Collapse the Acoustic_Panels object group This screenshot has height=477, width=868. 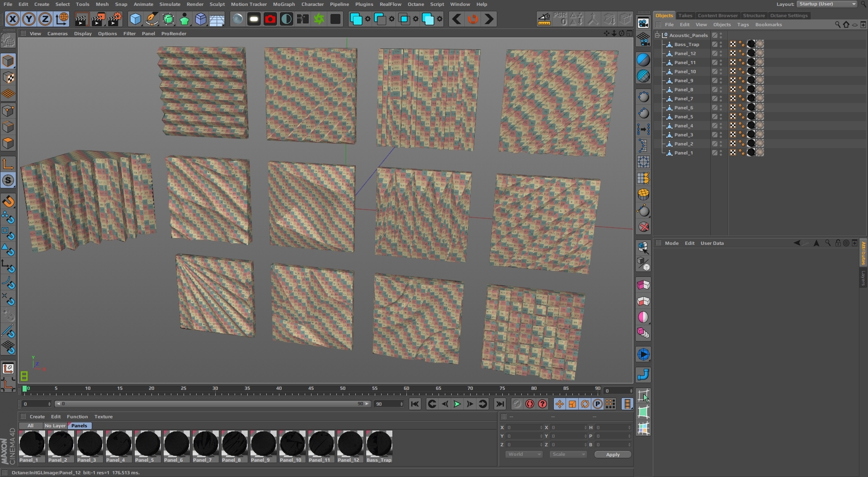[x=658, y=35]
